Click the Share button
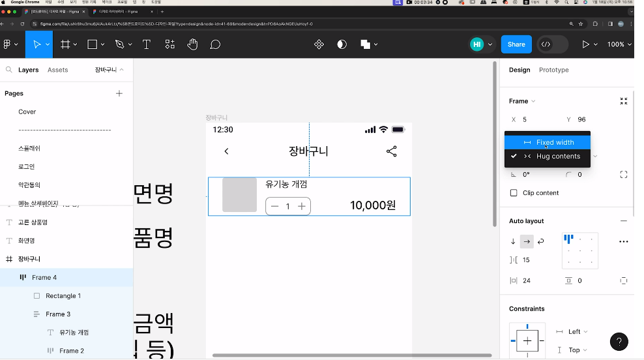 [516, 44]
